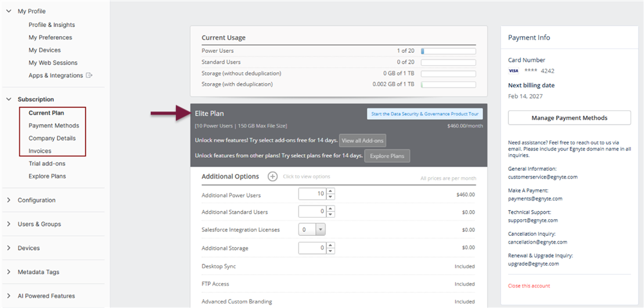Click the Desktop Sync option row
The image size is (644, 308).
[338, 266]
